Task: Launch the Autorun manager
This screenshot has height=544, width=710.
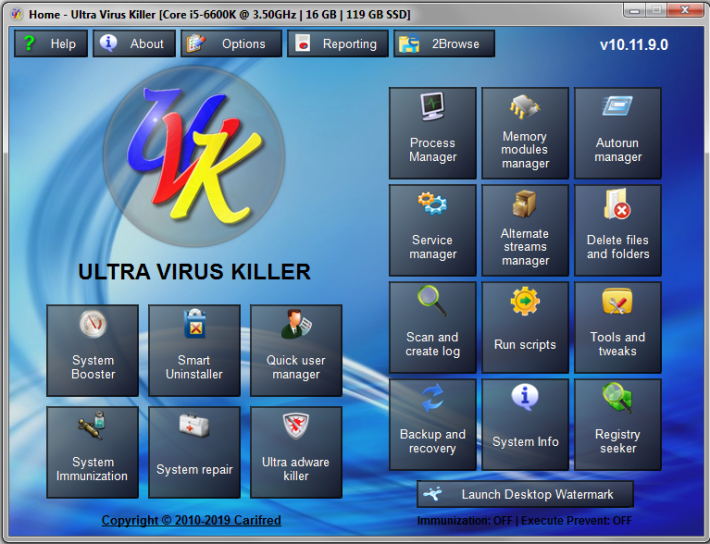Action: (x=618, y=133)
